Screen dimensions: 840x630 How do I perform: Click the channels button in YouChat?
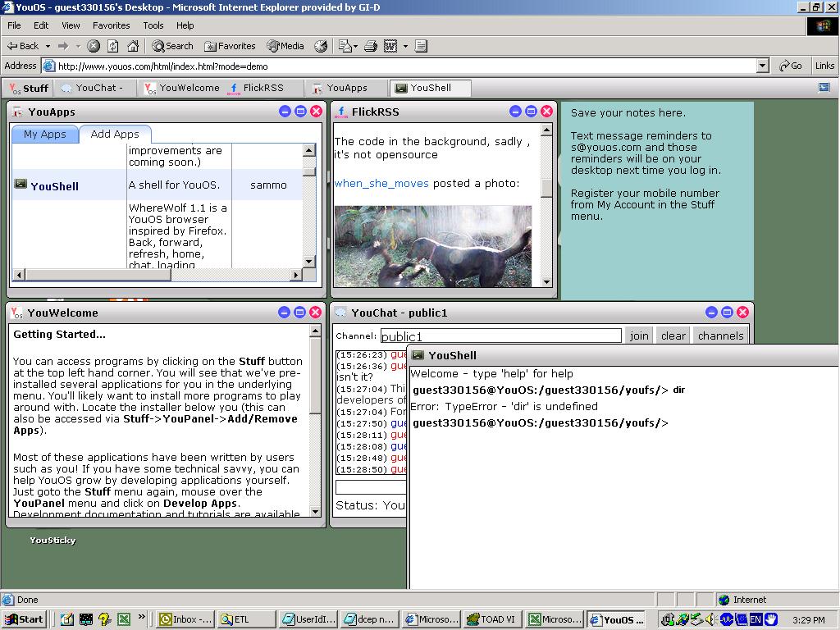click(x=720, y=336)
